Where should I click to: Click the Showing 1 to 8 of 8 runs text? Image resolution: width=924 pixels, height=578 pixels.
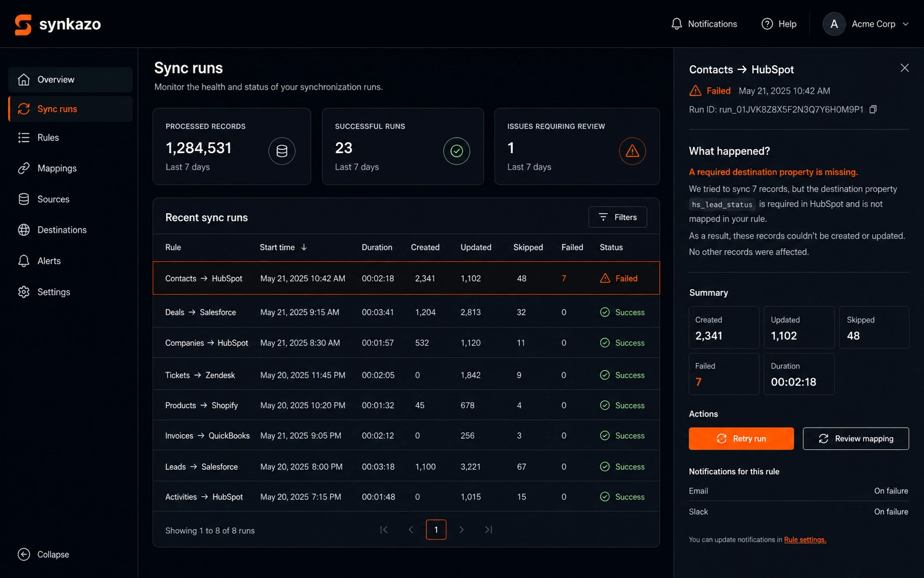(x=210, y=531)
